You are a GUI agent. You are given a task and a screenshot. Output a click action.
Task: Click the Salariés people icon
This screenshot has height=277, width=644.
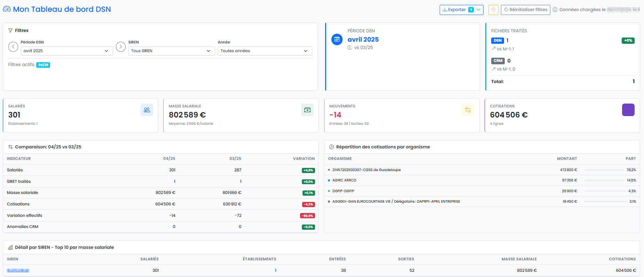click(x=147, y=110)
